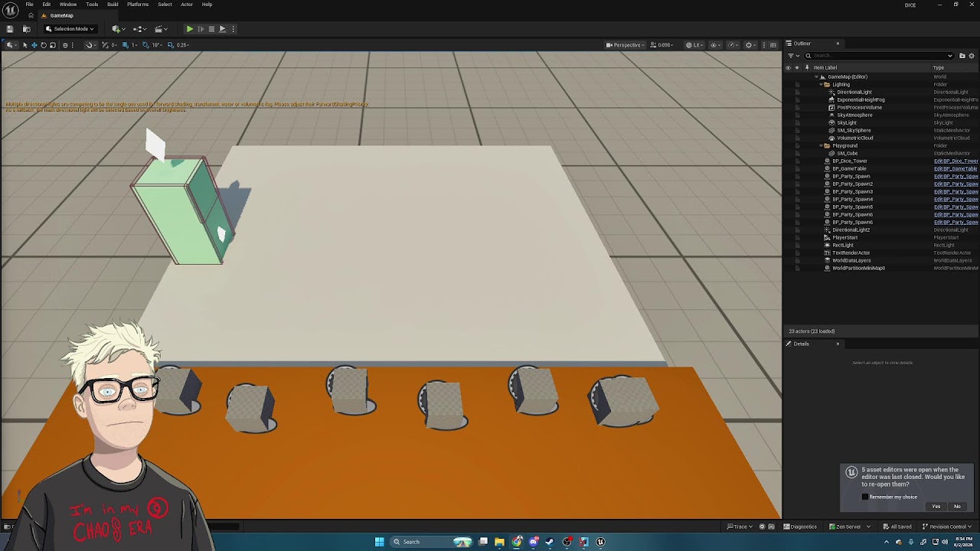Select BP_GameTable in the Outliner

click(850, 168)
